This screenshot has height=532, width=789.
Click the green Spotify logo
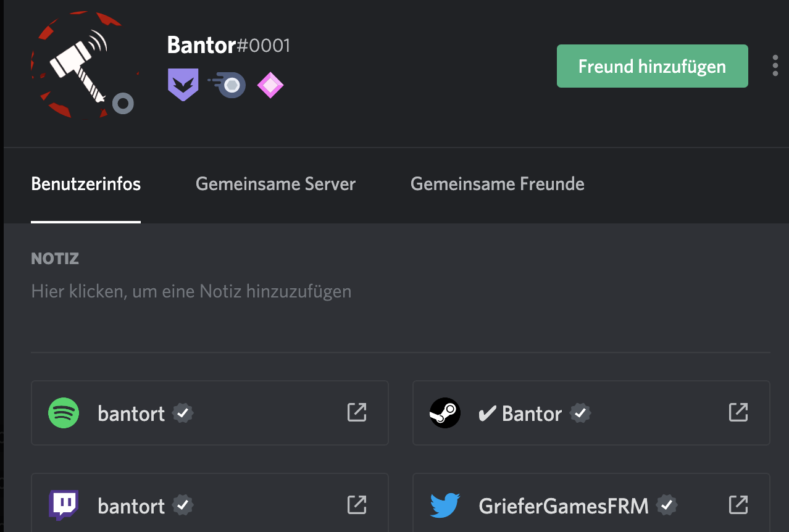point(64,413)
